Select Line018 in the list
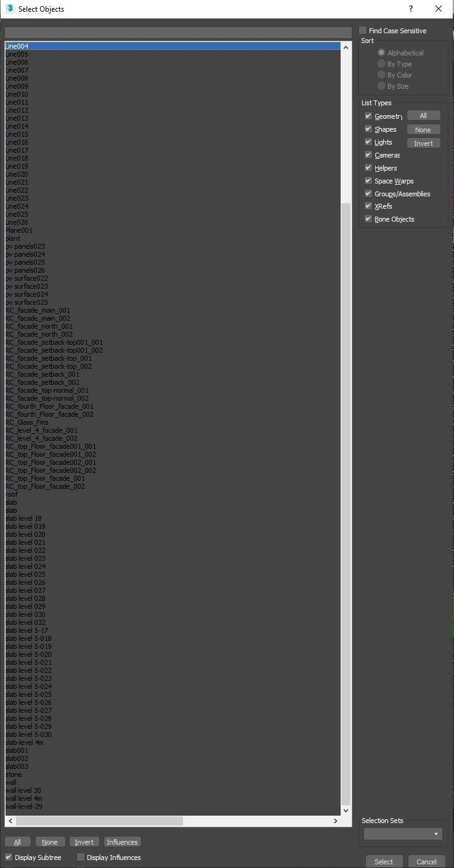Viewport: 454px width, 868px height. 172,158
